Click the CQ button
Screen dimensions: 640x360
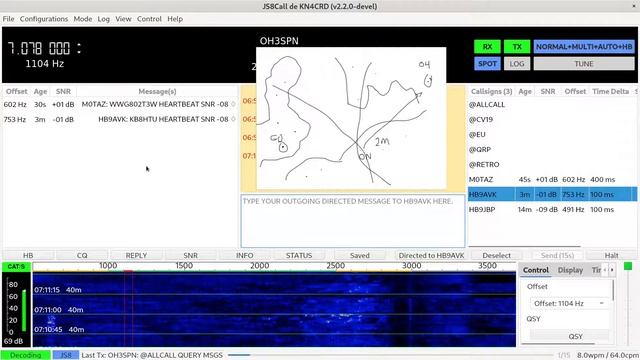coord(82,255)
